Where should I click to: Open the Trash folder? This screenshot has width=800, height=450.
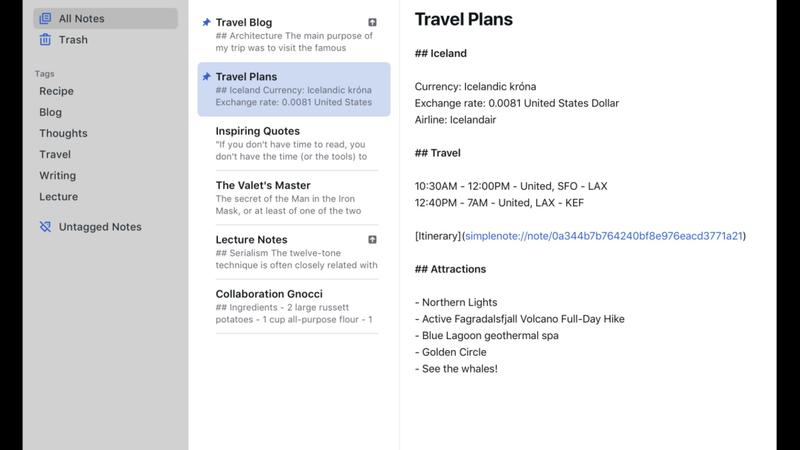(73, 40)
